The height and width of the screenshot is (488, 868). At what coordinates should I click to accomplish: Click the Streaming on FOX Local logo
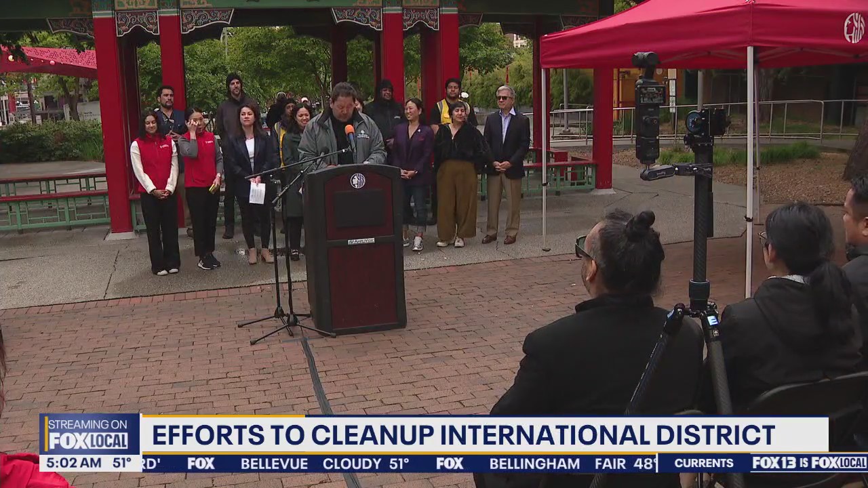[89, 434]
